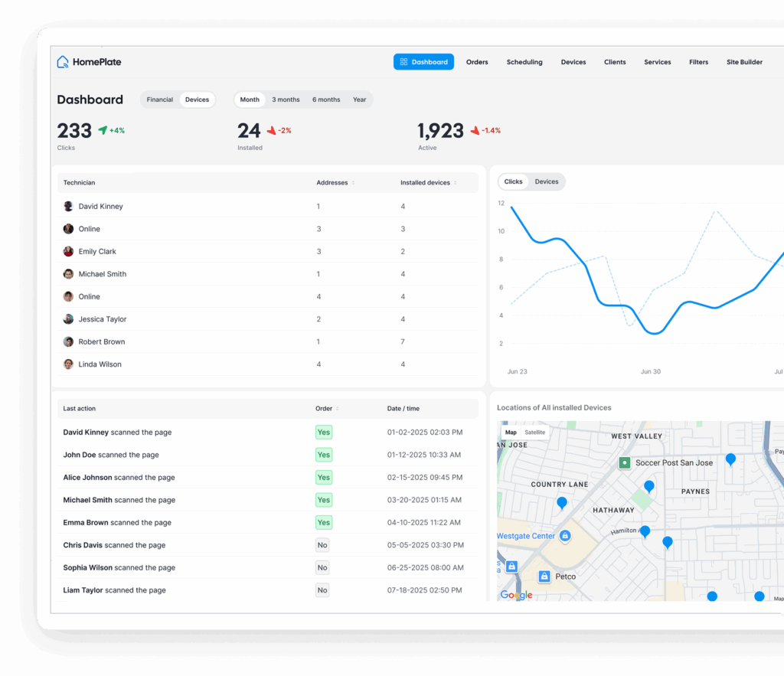Image resolution: width=784 pixels, height=676 pixels.
Task: Click the Soccer Post San Jose map marker
Action: (624, 462)
